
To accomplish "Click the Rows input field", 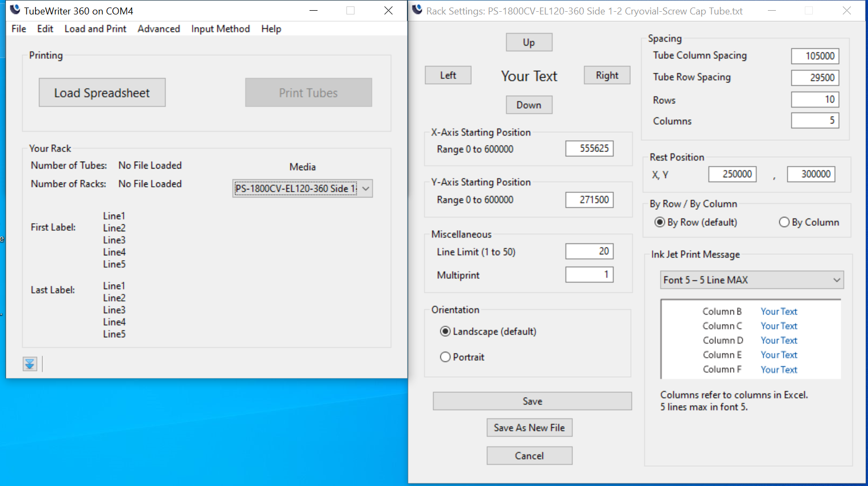I will [816, 100].
